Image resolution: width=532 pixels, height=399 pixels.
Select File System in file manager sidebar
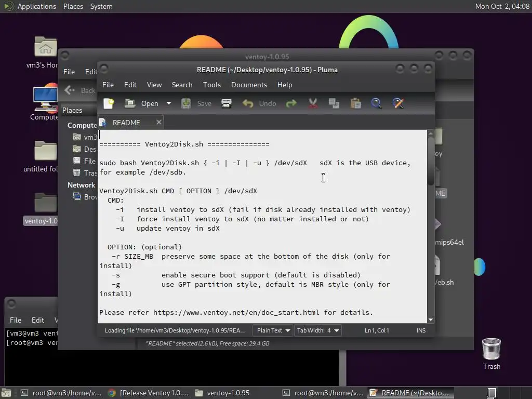tap(85, 161)
